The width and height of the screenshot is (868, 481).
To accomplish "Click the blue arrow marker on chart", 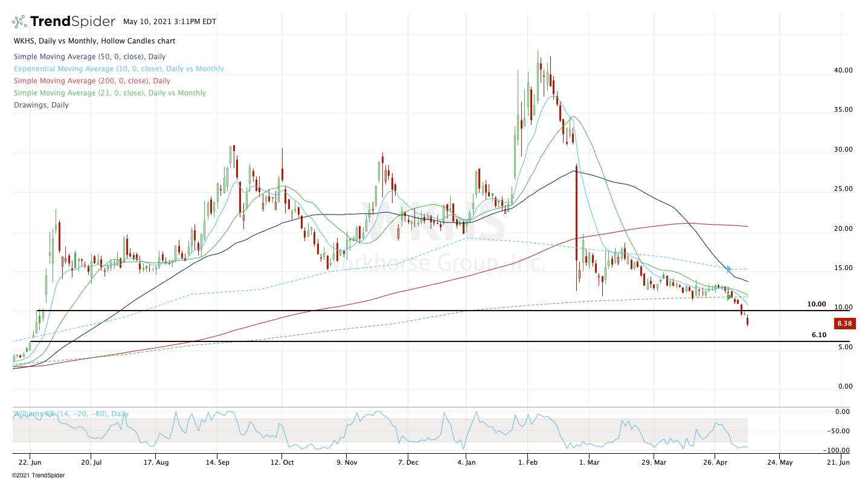I will (x=729, y=269).
